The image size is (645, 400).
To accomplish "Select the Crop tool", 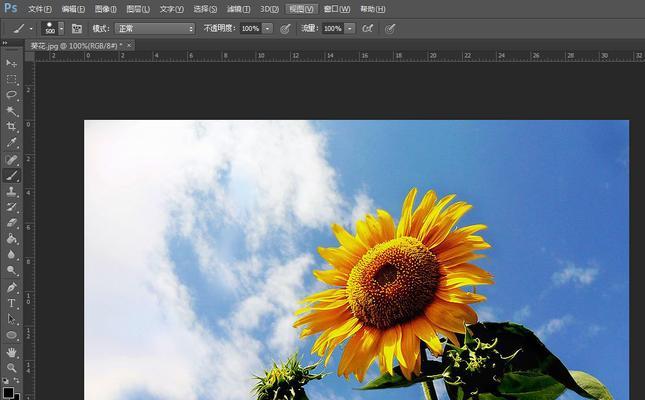I will click(x=12, y=127).
